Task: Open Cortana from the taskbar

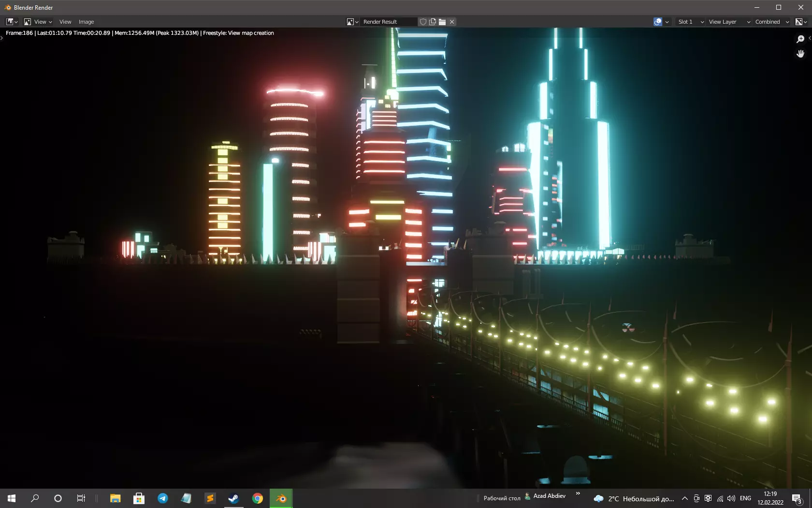Action: [58, 498]
